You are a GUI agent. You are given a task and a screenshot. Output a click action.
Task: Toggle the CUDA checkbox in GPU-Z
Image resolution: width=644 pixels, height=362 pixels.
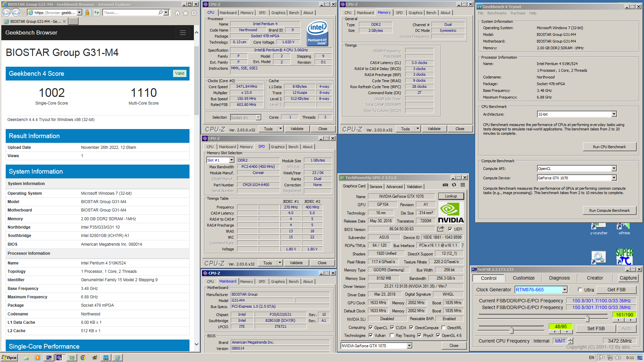click(392, 328)
